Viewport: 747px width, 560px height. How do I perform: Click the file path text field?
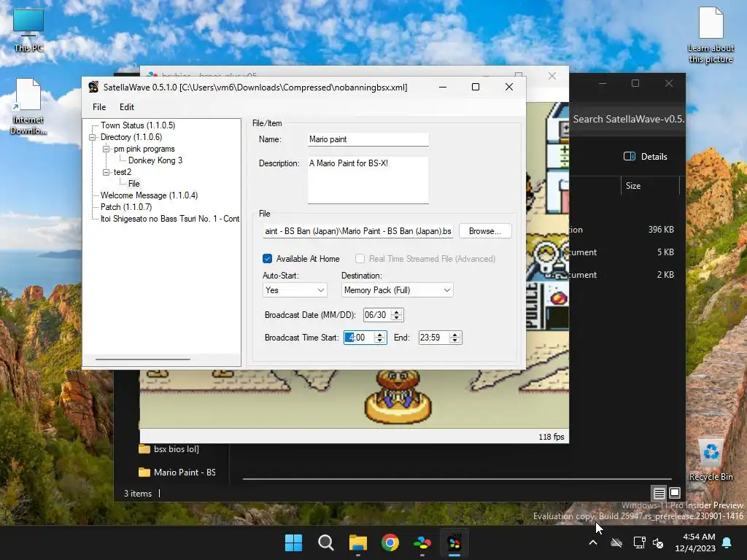coord(357,231)
